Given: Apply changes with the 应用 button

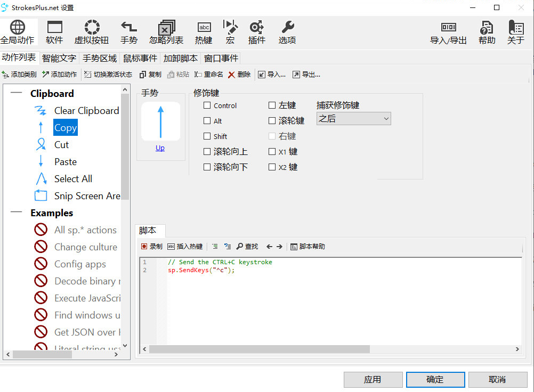Looking at the screenshot, I should tap(373, 379).
